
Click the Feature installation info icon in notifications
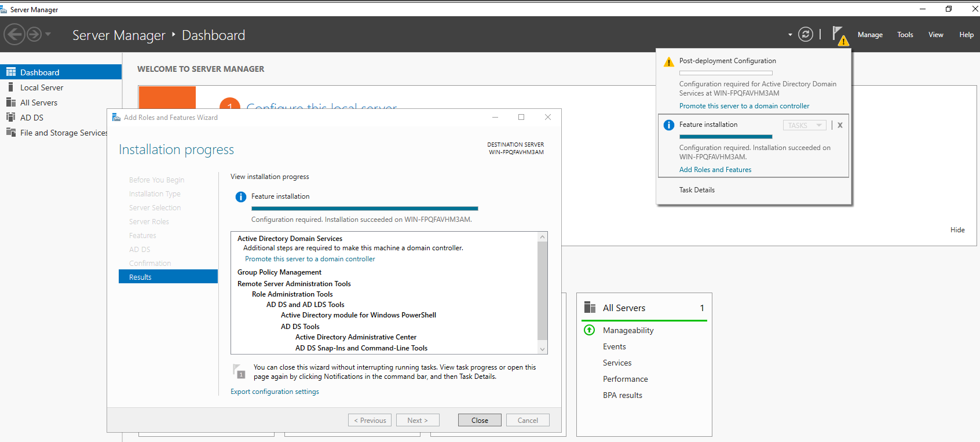pos(669,125)
